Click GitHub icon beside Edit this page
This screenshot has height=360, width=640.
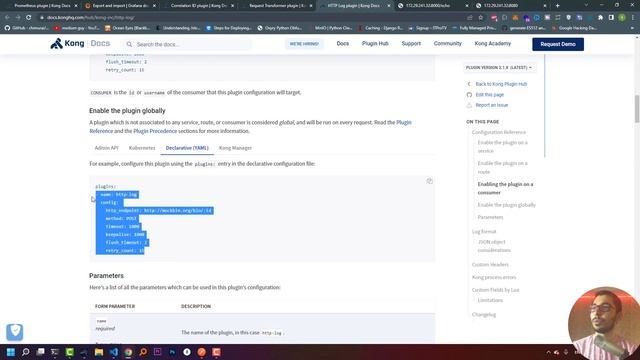(469, 95)
